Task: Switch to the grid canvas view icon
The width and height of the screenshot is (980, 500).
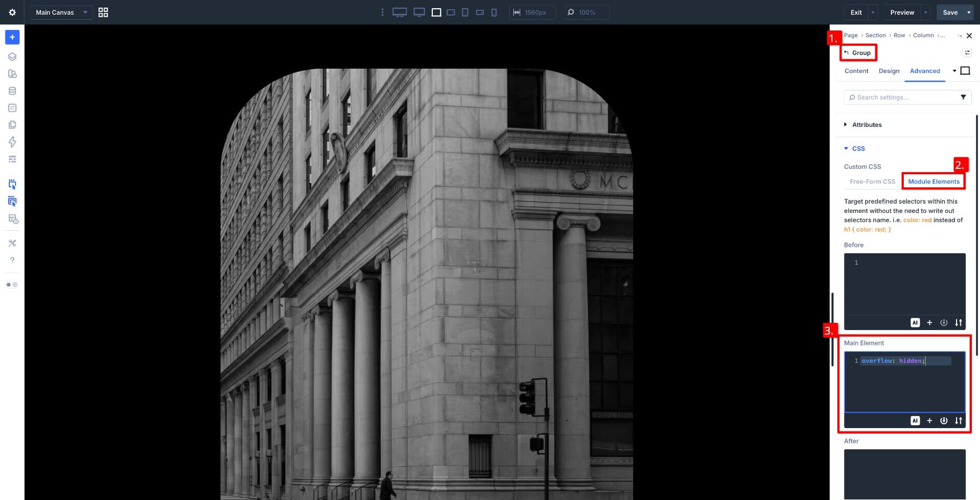Action: 103,12
